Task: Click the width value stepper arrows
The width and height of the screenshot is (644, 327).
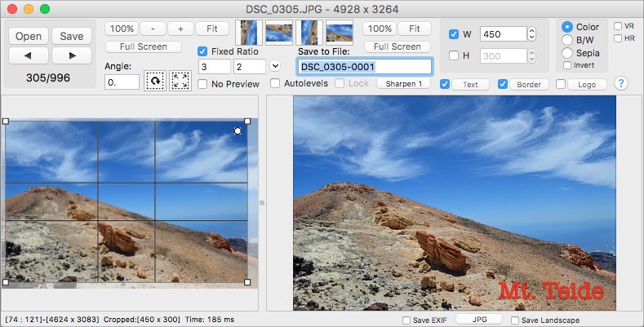Action: [531, 34]
